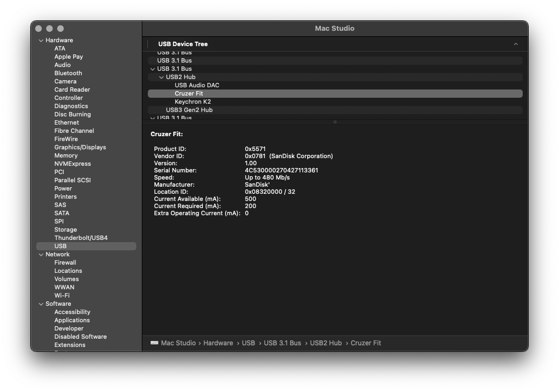Viewport: 559px width, 392px height.
Task: Open Disc Burning information
Action: pos(73,114)
